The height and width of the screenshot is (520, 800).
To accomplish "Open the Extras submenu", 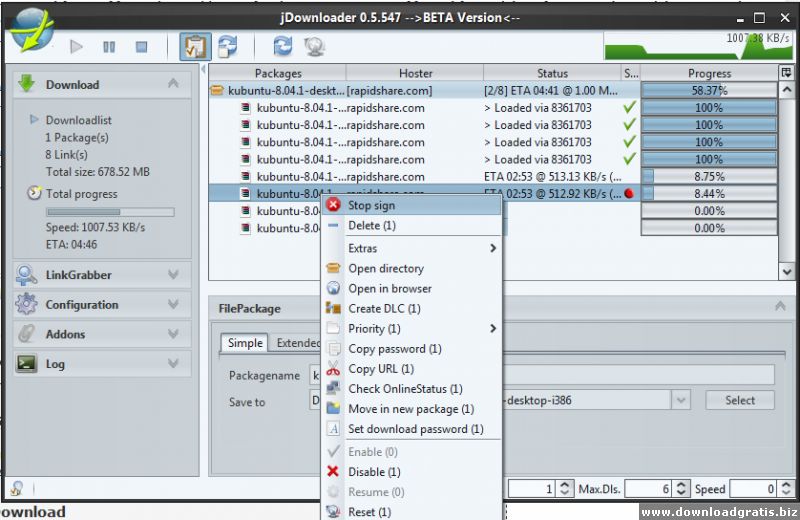I will point(411,249).
